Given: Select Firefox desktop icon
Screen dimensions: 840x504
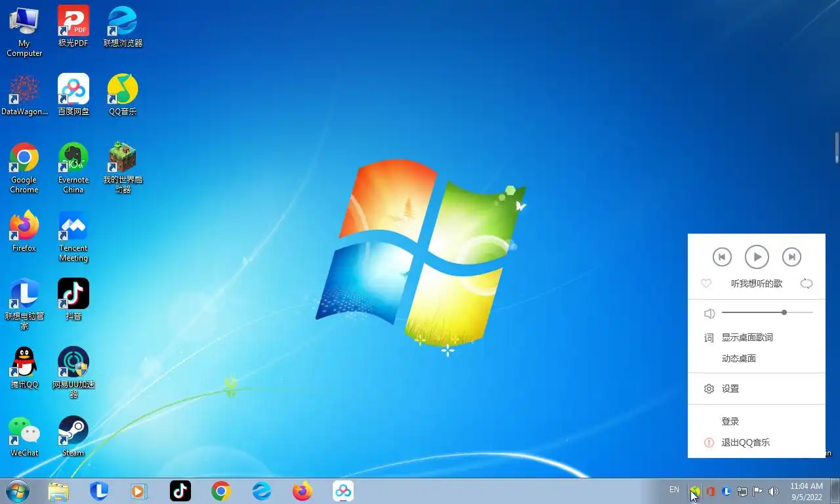Looking at the screenshot, I should coord(24,232).
